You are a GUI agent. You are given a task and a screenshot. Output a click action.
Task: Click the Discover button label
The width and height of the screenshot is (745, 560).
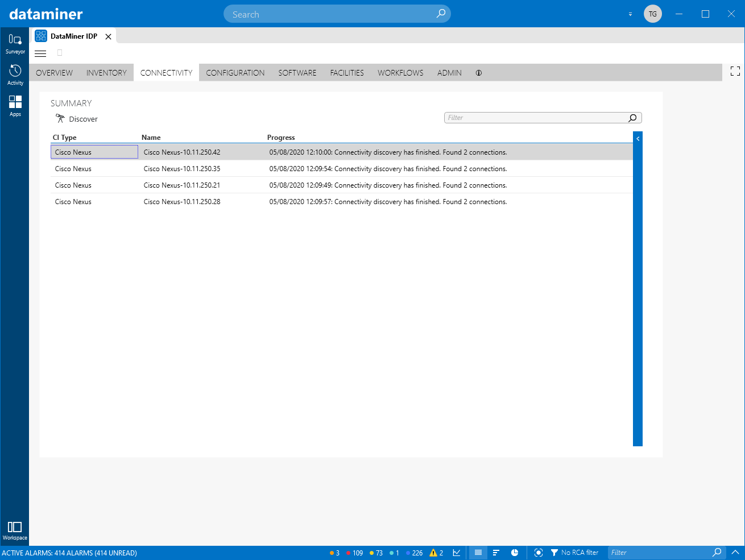pyautogui.click(x=83, y=119)
